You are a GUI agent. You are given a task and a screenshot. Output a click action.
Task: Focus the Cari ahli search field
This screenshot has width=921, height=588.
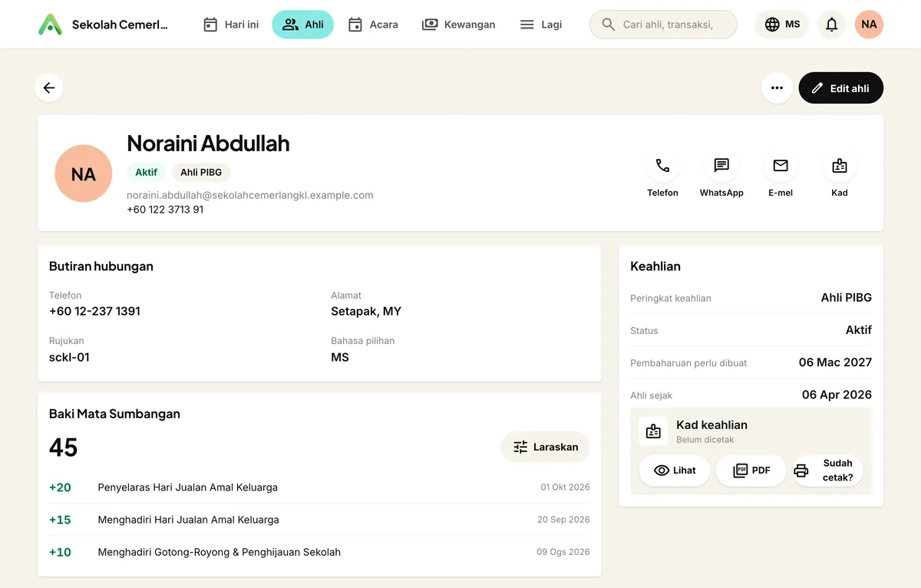tap(663, 25)
